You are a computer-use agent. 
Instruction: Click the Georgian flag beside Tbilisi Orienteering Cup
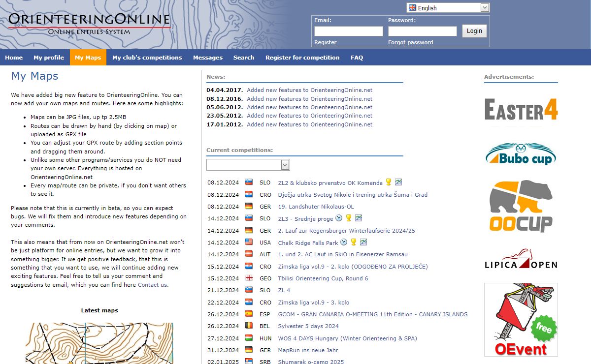pyautogui.click(x=249, y=278)
